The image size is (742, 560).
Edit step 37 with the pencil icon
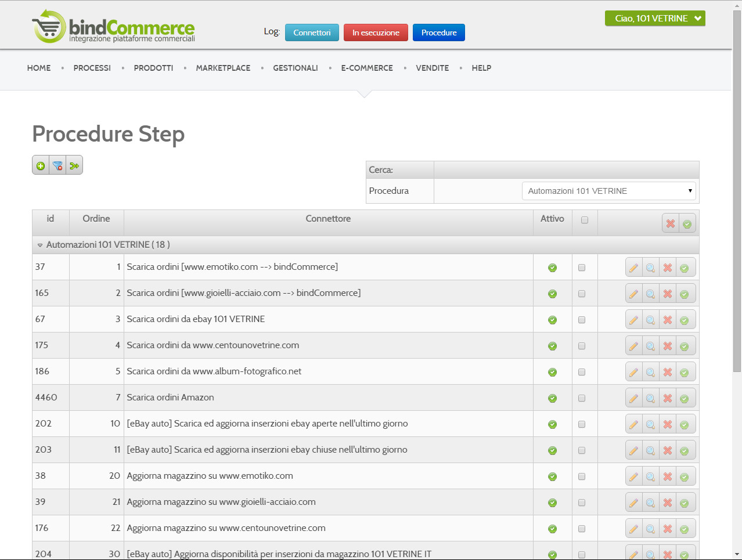(x=634, y=268)
